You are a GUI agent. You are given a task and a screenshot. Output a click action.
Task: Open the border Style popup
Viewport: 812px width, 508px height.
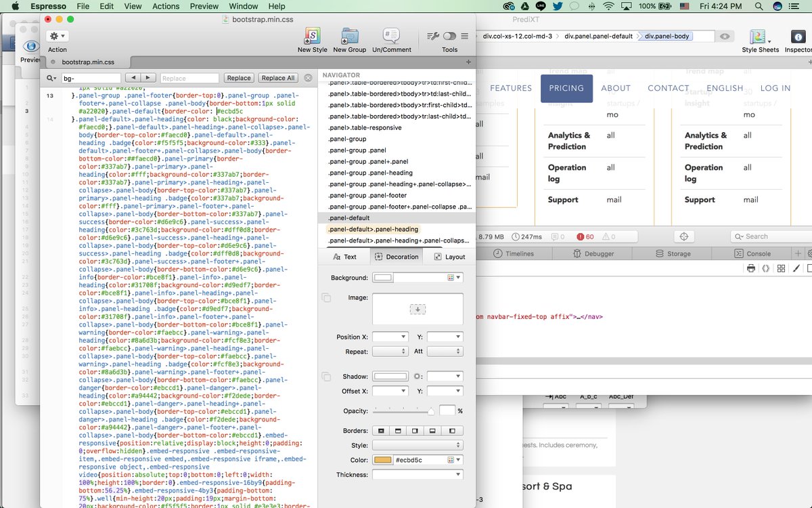[x=418, y=446]
